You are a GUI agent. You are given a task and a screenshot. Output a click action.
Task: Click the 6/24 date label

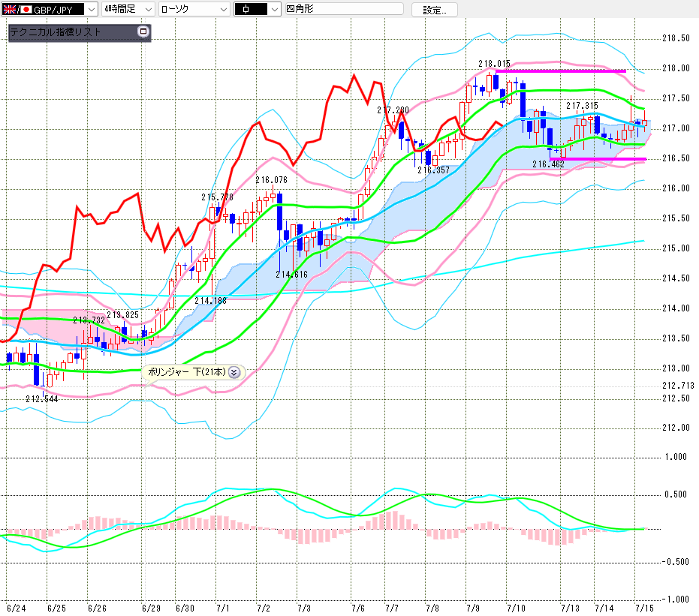[16, 608]
